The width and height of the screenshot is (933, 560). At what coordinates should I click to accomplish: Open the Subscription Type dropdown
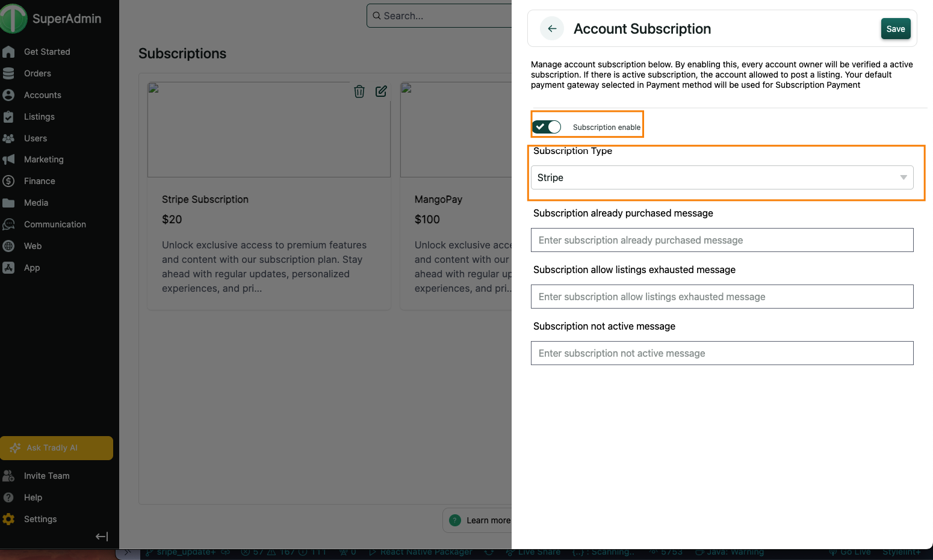tap(721, 177)
